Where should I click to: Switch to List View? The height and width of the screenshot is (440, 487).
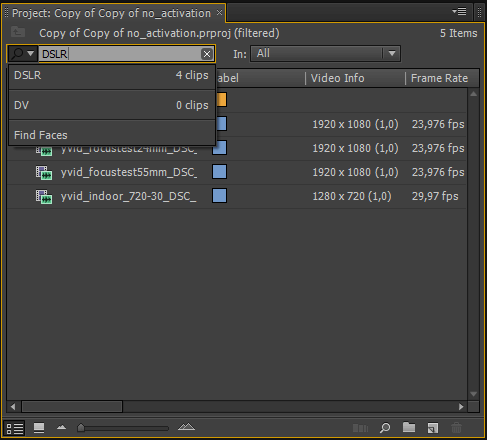pos(15,428)
